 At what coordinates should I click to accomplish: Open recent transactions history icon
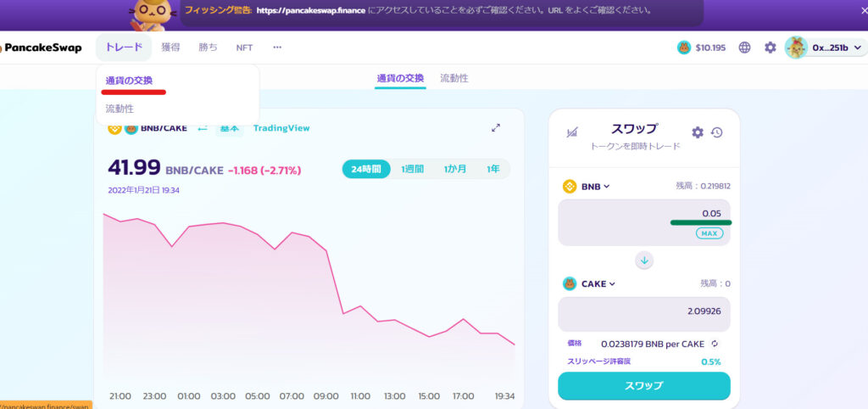click(x=717, y=132)
